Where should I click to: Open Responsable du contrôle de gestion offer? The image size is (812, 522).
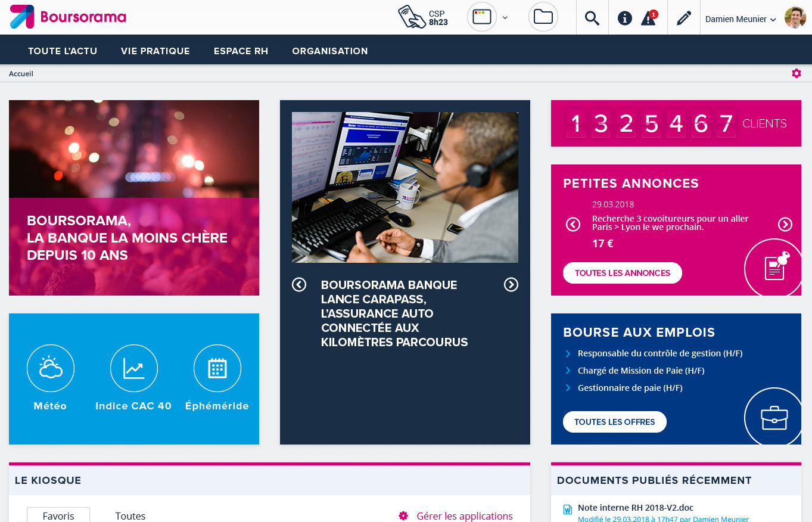click(x=660, y=353)
